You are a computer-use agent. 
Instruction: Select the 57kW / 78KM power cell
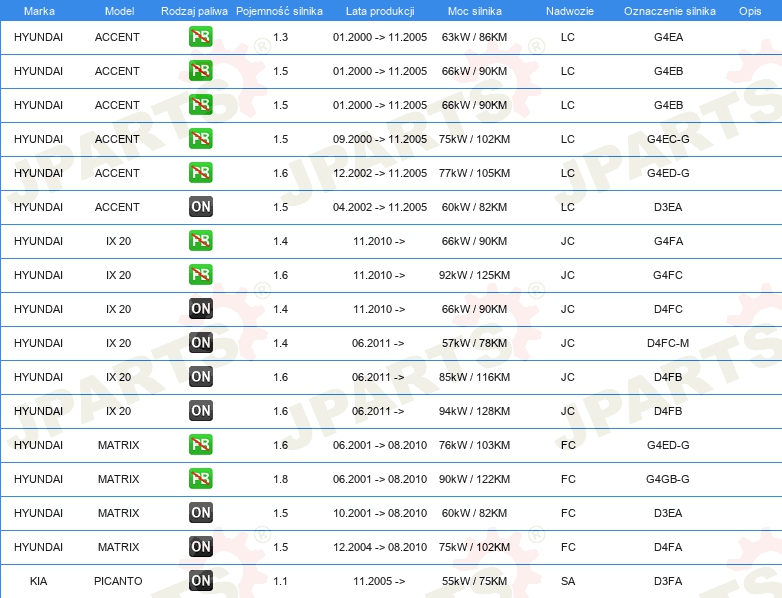pos(474,343)
